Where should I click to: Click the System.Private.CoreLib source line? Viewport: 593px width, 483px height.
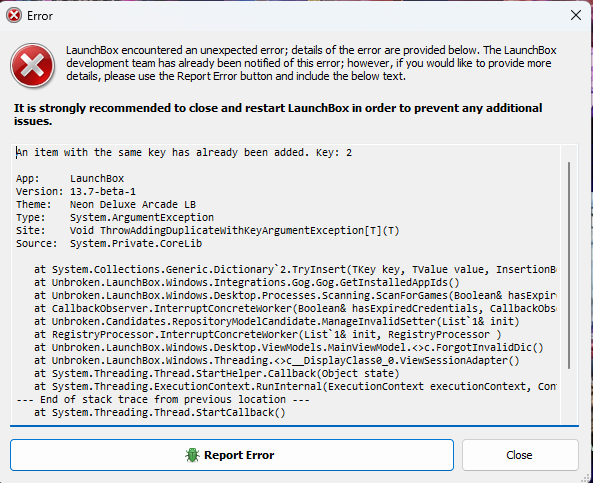click(x=109, y=244)
